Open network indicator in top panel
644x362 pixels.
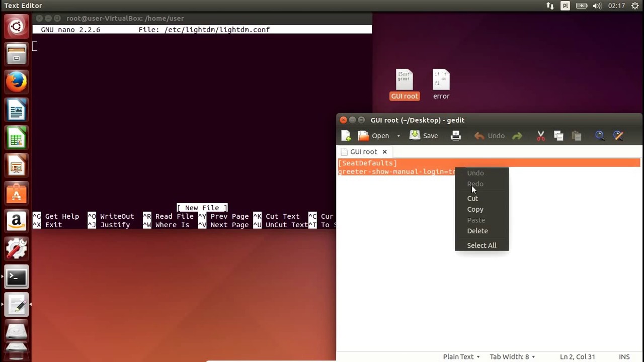pyautogui.click(x=550, y=6)
